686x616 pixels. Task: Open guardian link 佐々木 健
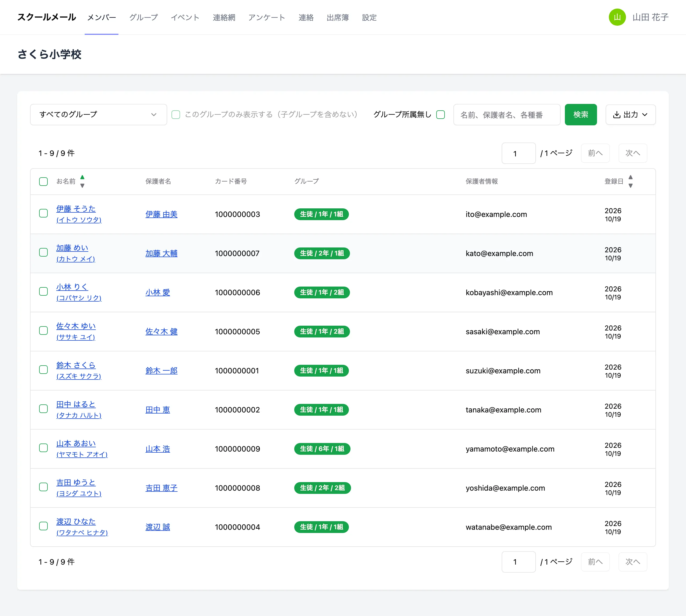coord(162,332)
